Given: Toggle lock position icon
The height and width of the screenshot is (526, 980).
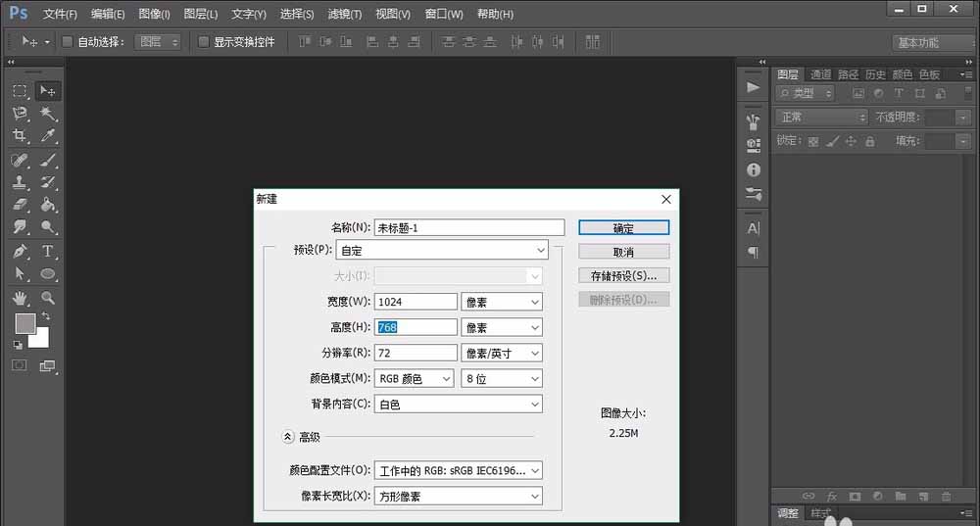Looking at the screenshot, I should click(x=851, y=141).
